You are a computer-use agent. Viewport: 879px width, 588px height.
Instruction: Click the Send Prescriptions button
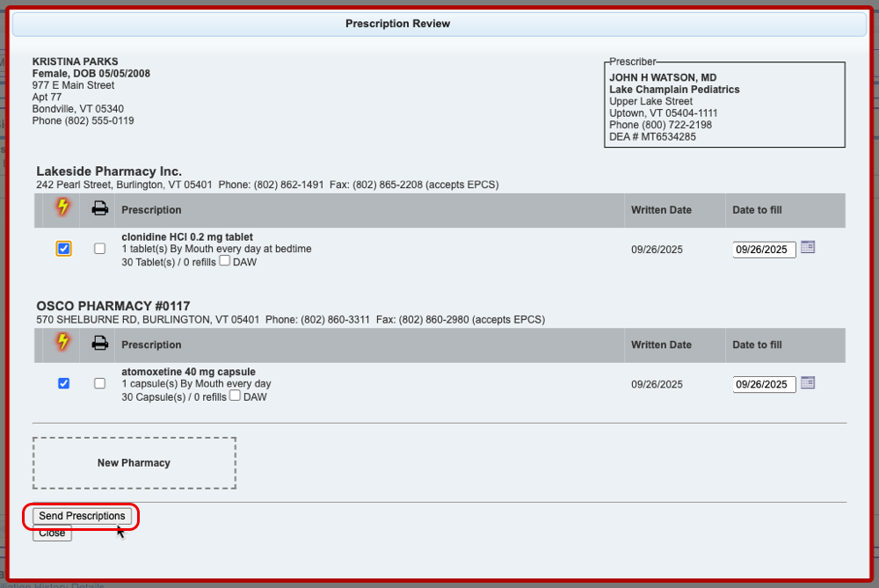[x=82, y=516]
